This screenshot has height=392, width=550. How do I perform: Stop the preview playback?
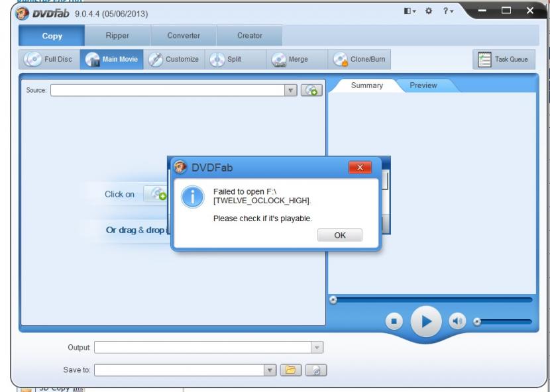(394, 321)
